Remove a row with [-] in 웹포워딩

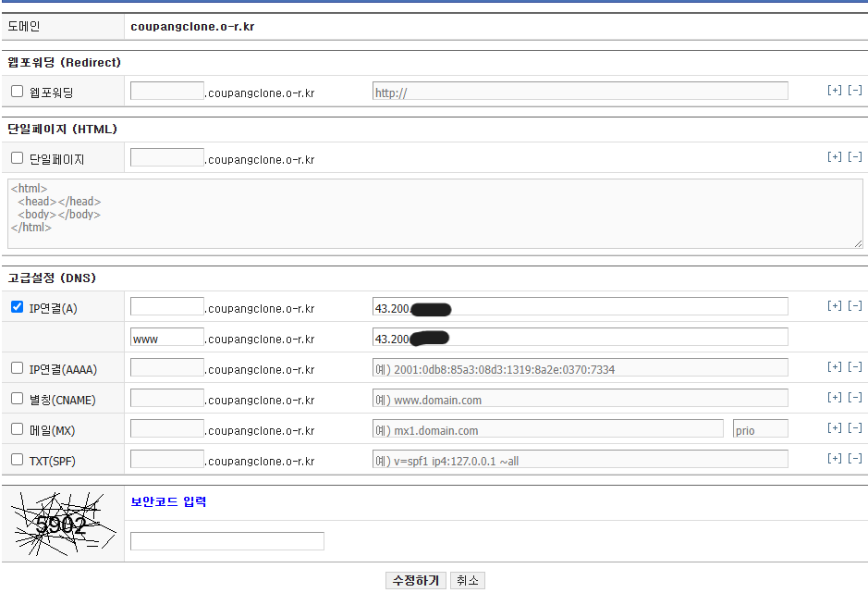pyautogui.click(x=855, y=90)
